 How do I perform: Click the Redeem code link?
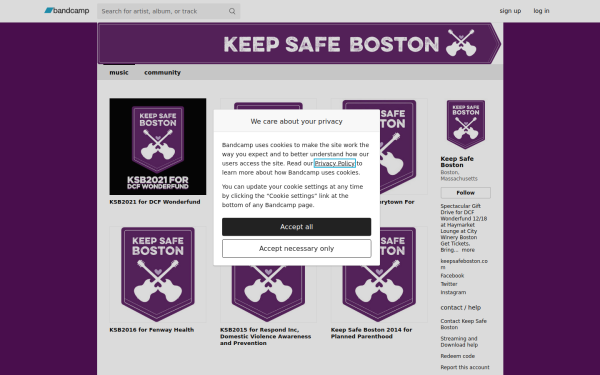pyautogui.click(x=458, y=356)
